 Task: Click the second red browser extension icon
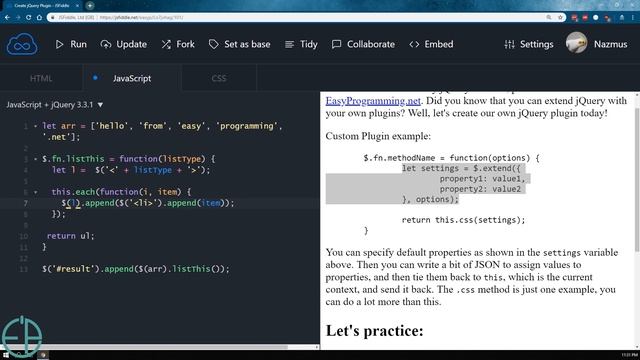coord(585,18)
